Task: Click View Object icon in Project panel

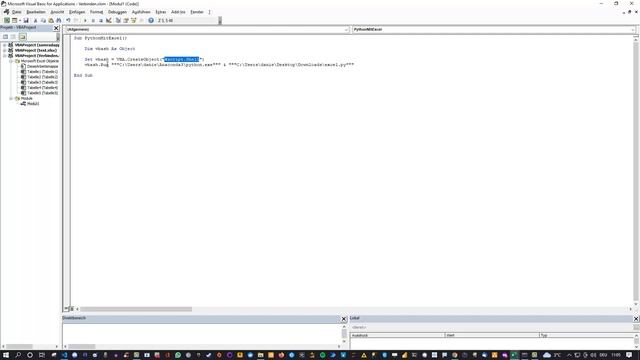Action: click(13, 37)
